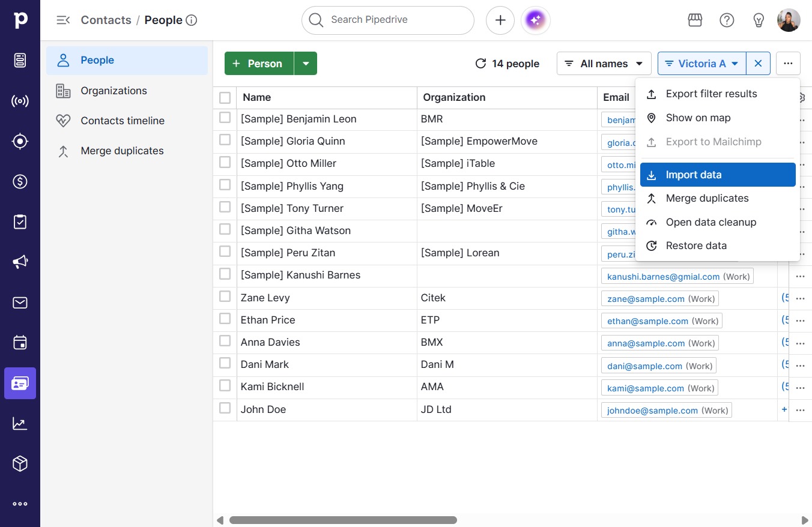Screen dimensions: 812x527
Task: Click the Search Pipedrive field
Action: click(388, 20)
